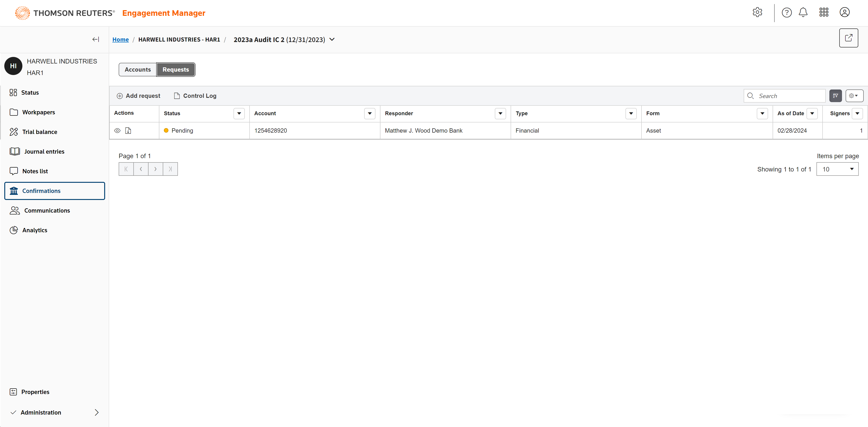This screenshot has height=427, width=868.
Task: Open the notifications bell
Action: [803, 12]
